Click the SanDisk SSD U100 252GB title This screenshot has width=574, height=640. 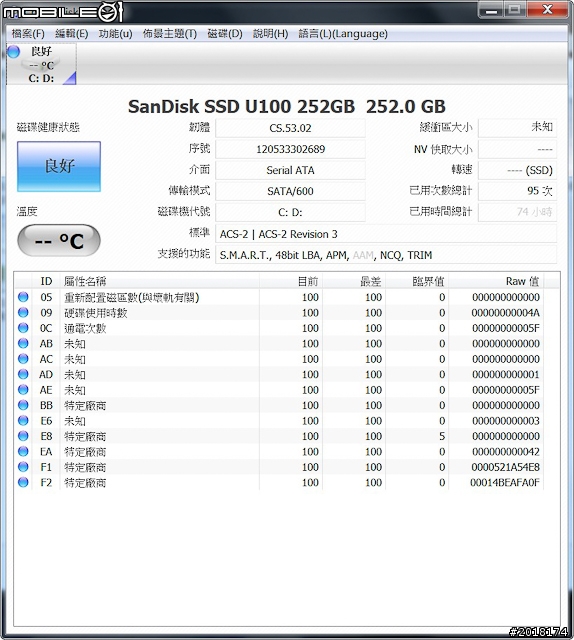[287, 107]
